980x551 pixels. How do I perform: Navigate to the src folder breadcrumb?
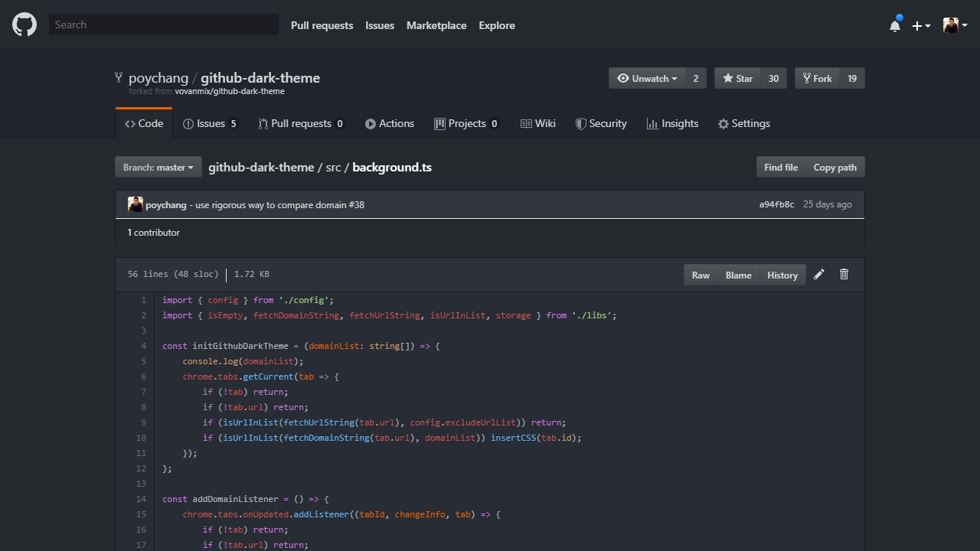pyautogui.click(x=333, y=167)
